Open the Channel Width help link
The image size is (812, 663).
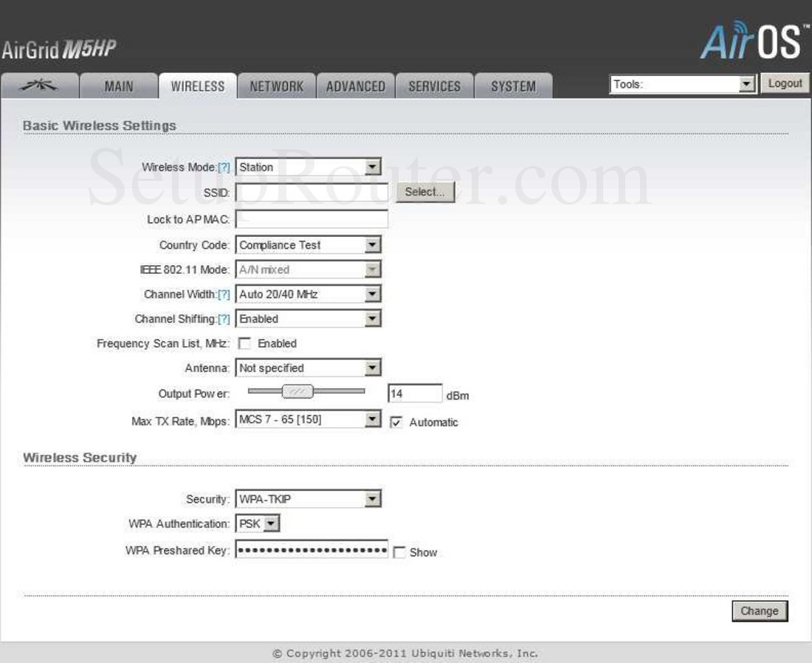[x=223, y=294]
